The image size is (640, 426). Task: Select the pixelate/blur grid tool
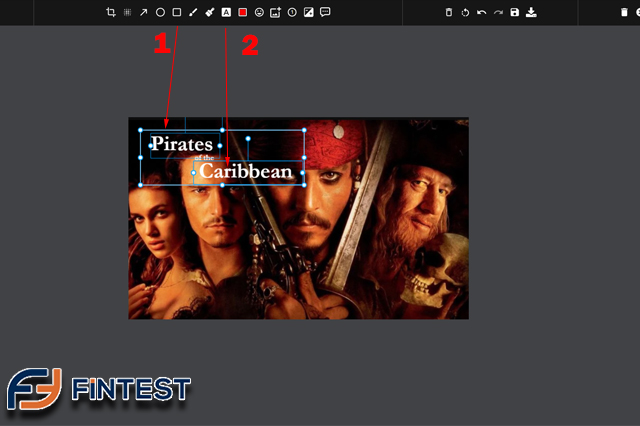tap(127, 12)
